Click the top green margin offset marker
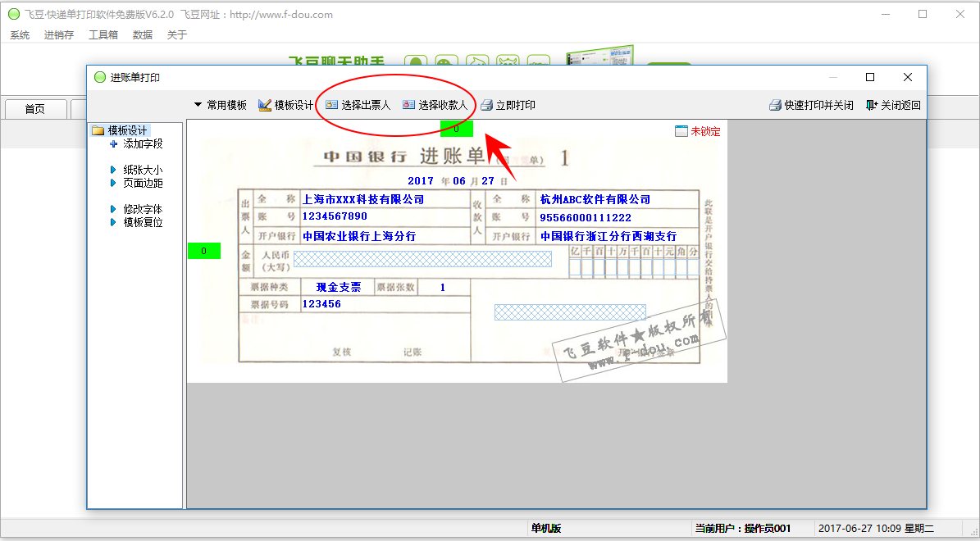 tap(456, 129)
